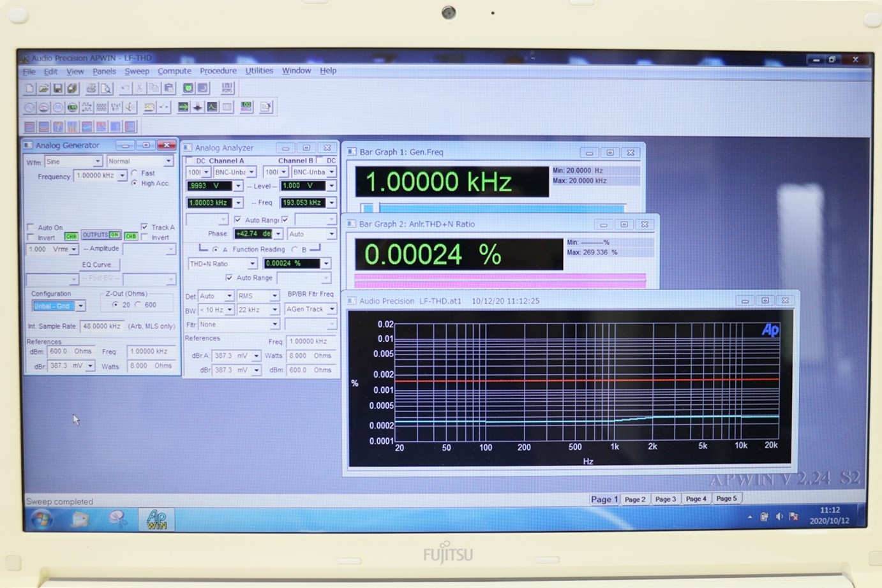Open the Sweep menu
This screenshot has height=588, width=882.
click(137, 71)
